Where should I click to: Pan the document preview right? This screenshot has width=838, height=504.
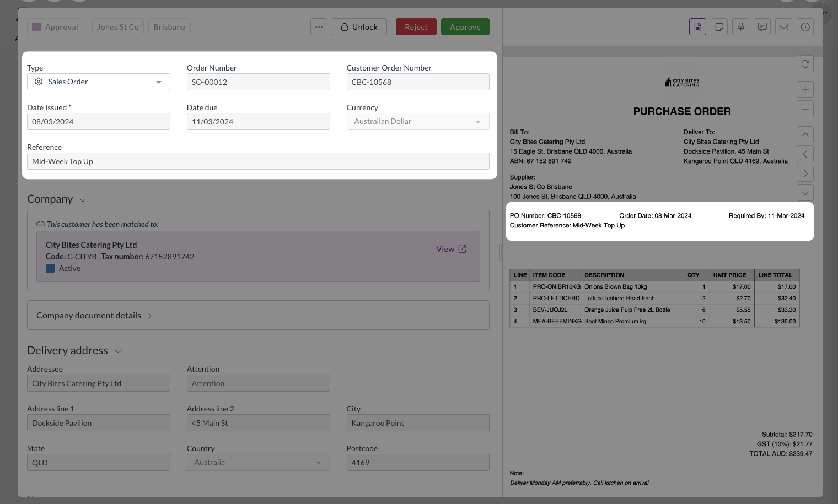point(805,174)
